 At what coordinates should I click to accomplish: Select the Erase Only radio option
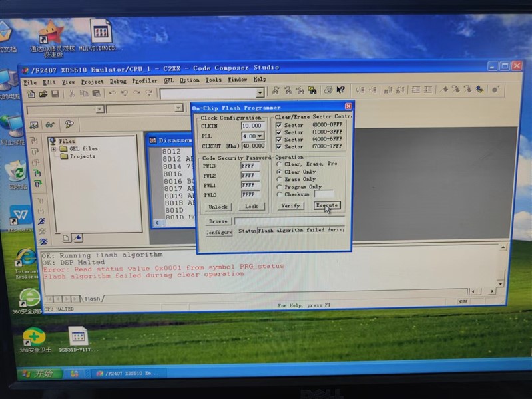(x=279, y=179)
